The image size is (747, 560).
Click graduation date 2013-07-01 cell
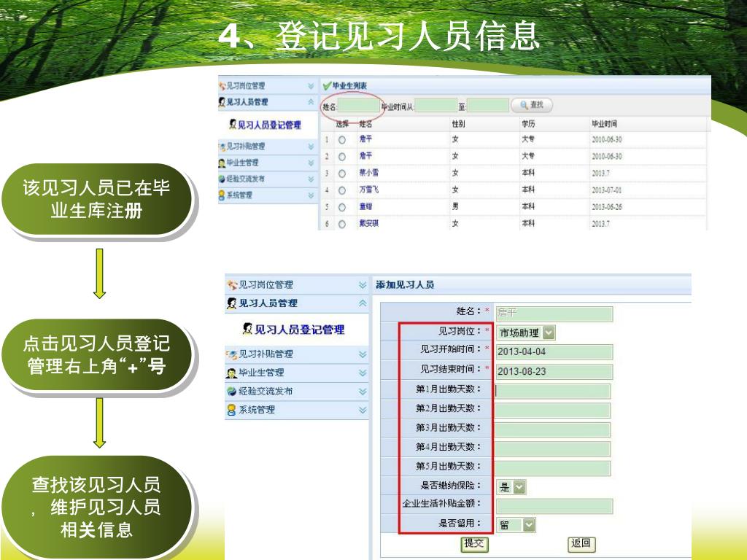pos(607,190)
